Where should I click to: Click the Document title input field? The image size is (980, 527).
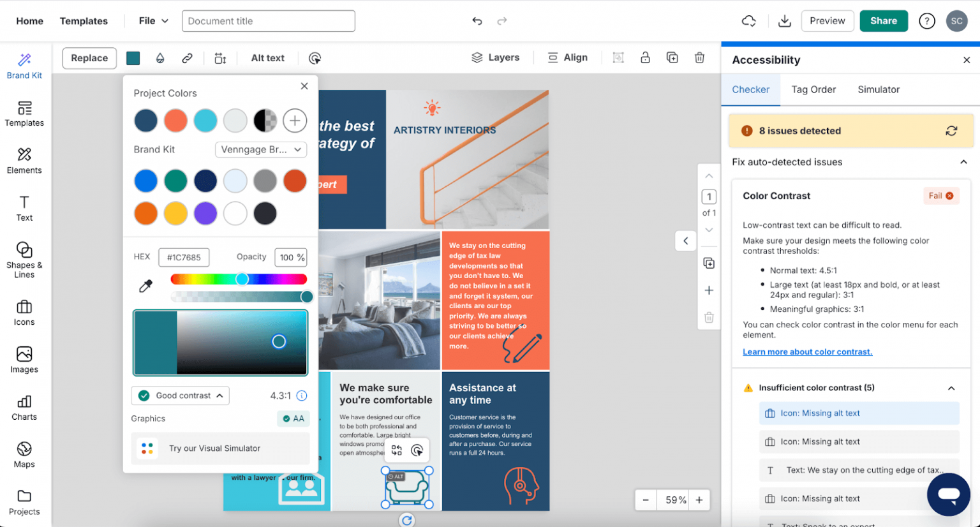pos(268,20)
